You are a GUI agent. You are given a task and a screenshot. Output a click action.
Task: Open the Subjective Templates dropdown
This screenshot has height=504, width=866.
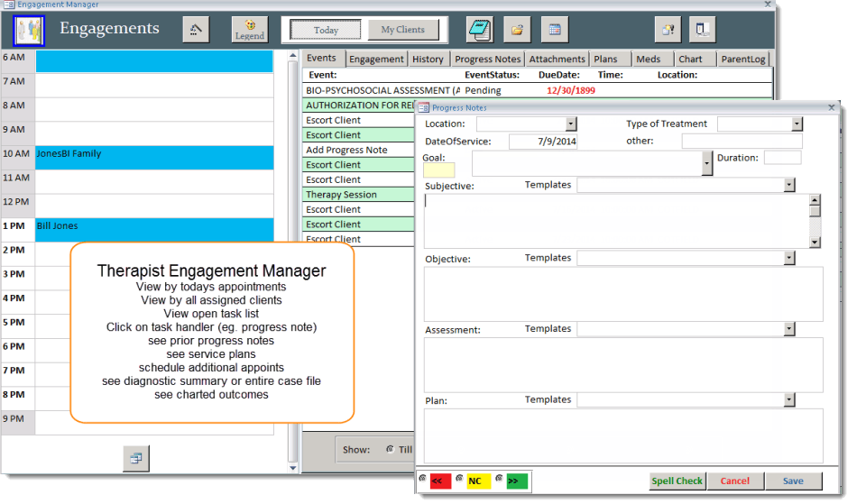[789, 185]
